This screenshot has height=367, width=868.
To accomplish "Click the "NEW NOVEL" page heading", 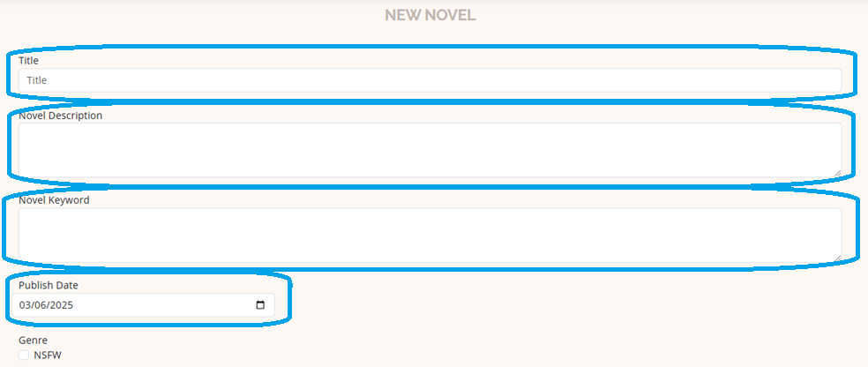I will tap(430, 15).
